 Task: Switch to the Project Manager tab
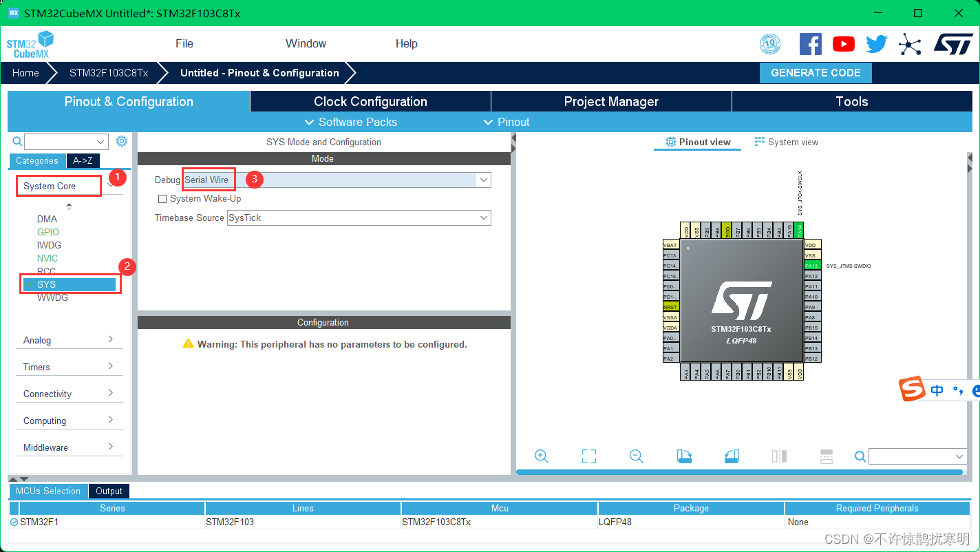tap(611, 101)
